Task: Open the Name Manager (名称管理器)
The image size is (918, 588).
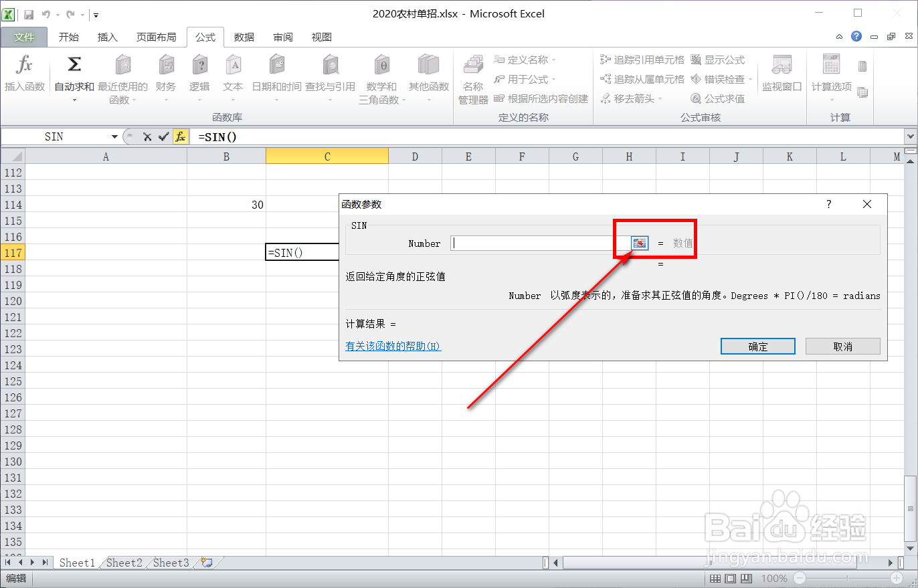Action: [x=473, y=79]
